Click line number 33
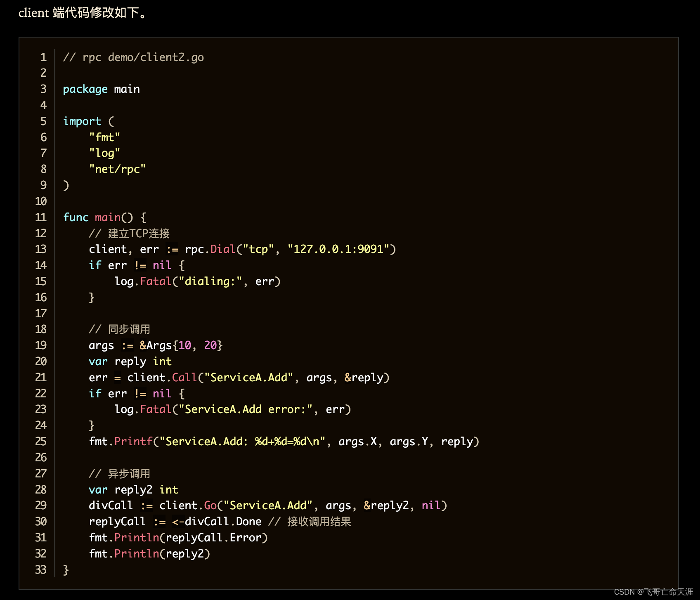700x600 pixels. 41,570
